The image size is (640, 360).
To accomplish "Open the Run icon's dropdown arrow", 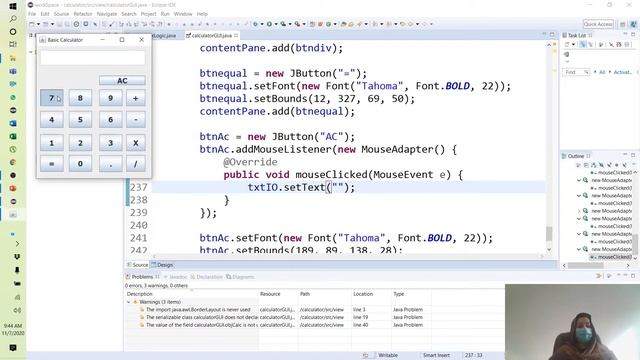I will [276, 24].
